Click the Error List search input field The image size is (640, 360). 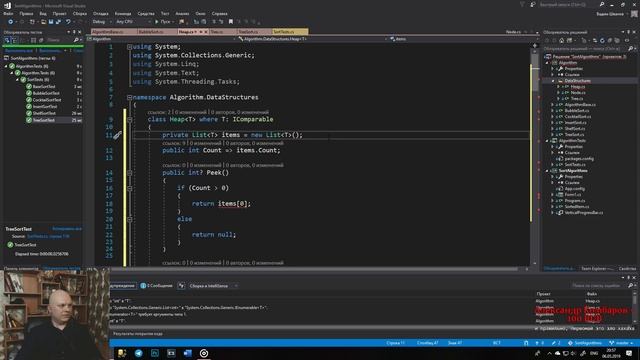click(599, 286)
